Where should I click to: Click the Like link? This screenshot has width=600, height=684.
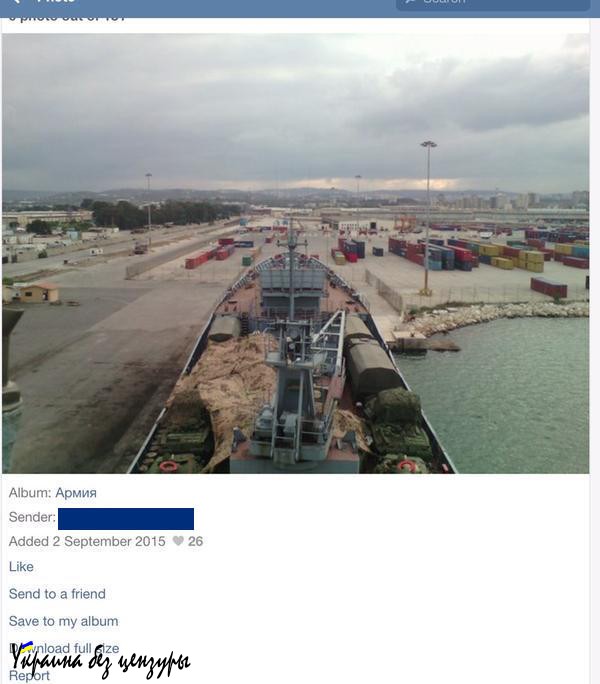(x=21, y=567)
